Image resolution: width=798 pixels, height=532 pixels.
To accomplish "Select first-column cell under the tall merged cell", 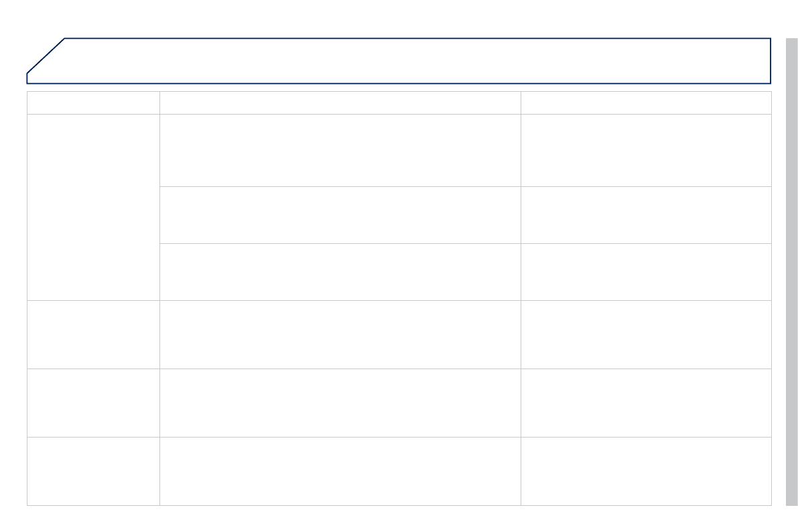I will click(93, 334).
